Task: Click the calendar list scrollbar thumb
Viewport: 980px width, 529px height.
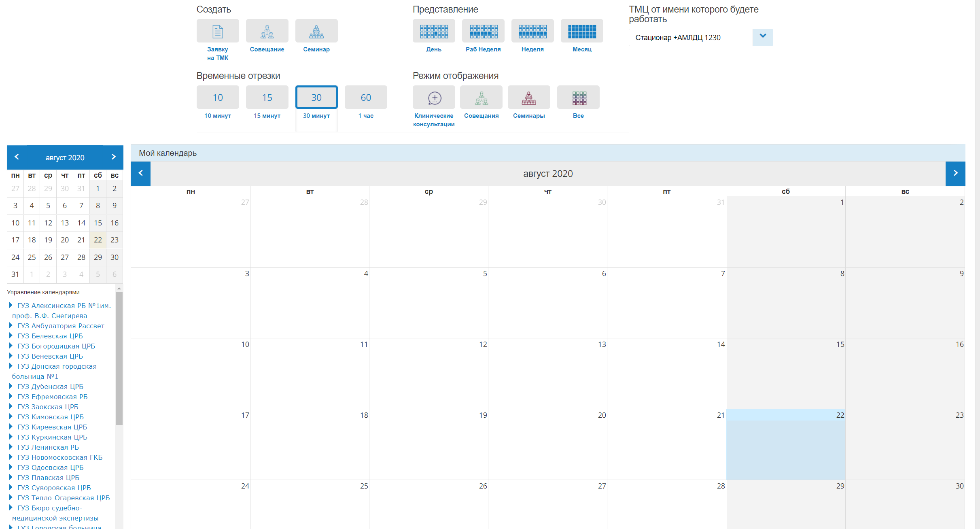Action: [x=119, y=359]
